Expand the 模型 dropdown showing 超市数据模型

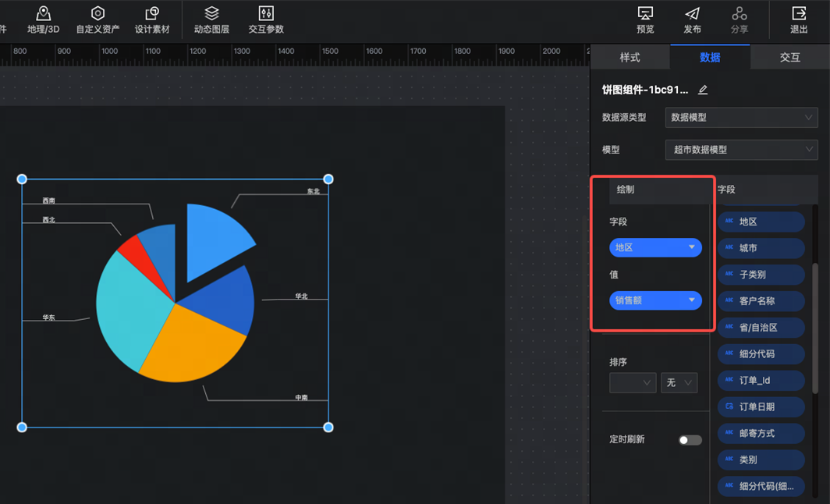coord(740,150)
